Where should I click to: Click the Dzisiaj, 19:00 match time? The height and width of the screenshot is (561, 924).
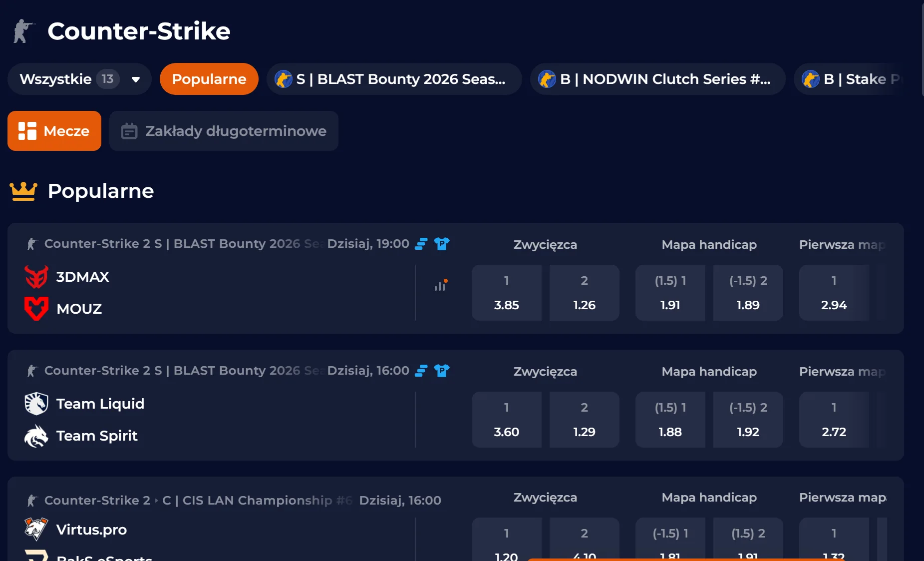[x=368, y=244]
